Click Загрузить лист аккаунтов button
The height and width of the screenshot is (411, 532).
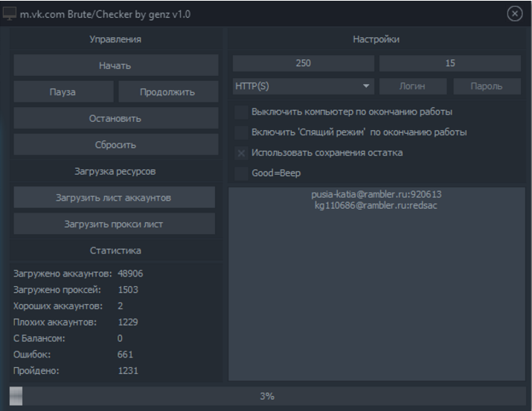click(x=114, y=197)
